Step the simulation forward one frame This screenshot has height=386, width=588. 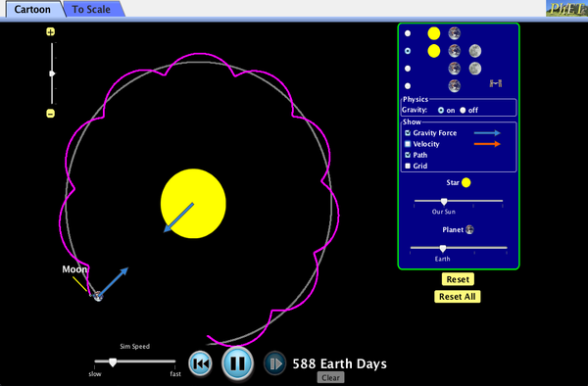tap(274, 363)
